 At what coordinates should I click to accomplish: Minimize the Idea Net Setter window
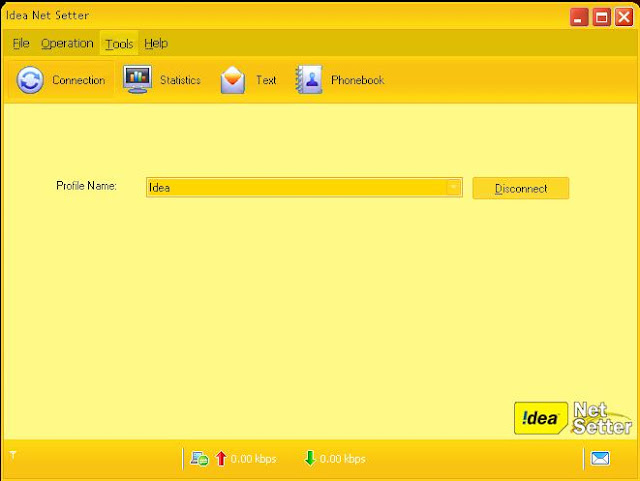(579, 17)
